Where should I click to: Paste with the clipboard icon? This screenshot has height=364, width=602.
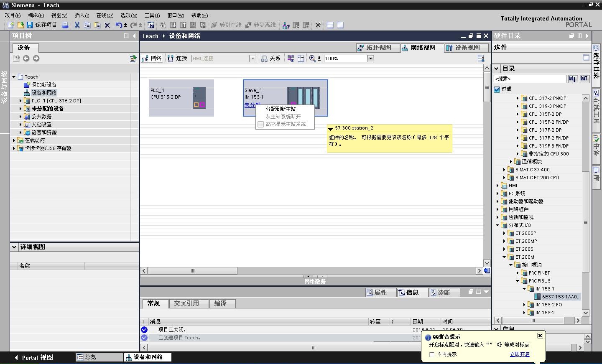tap(97, 25)
